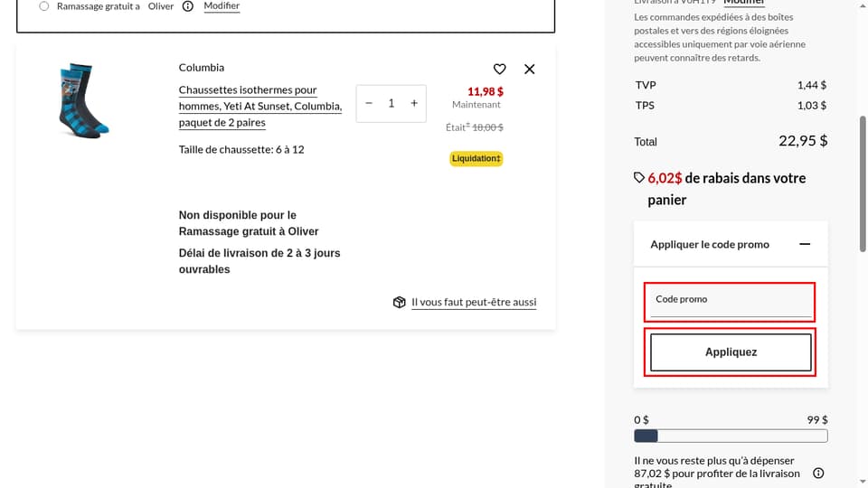Open pickup store info icon next to Oliver
The image size is (868, 488).
pos(188,6)
